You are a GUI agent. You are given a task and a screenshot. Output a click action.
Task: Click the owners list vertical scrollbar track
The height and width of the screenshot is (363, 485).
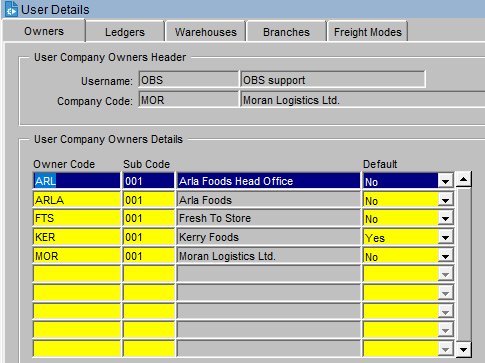click(x=463, y=265)
